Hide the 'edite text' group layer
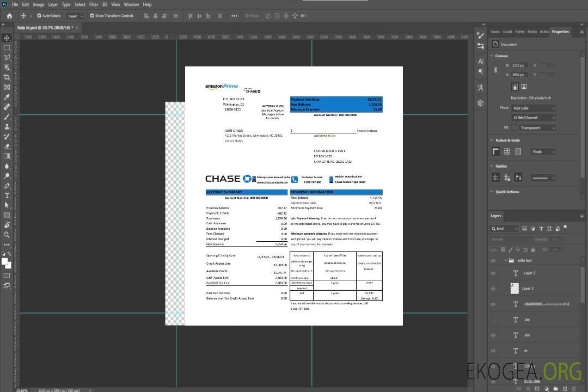This screenshot has width=588, height=392. [x=493, y=261]
